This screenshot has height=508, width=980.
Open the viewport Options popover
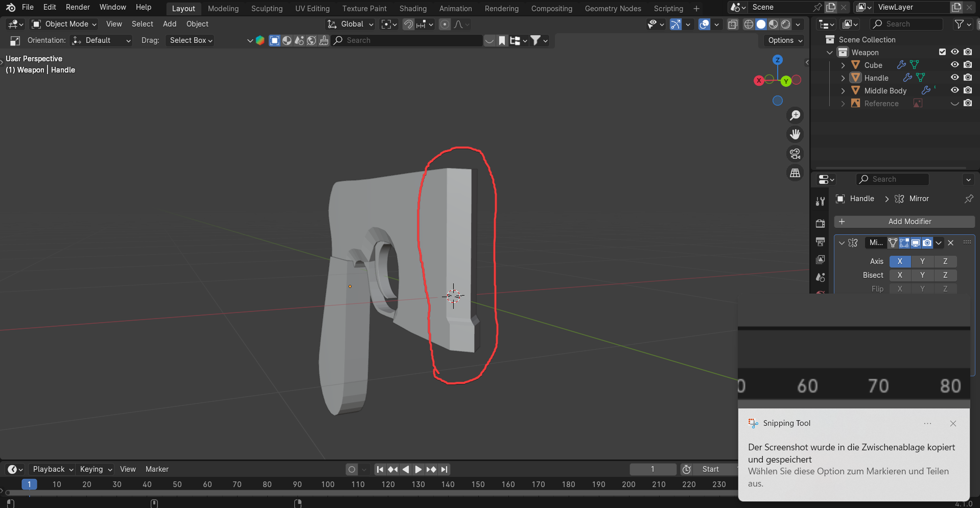pyautogui.click(x=785, y=40)
